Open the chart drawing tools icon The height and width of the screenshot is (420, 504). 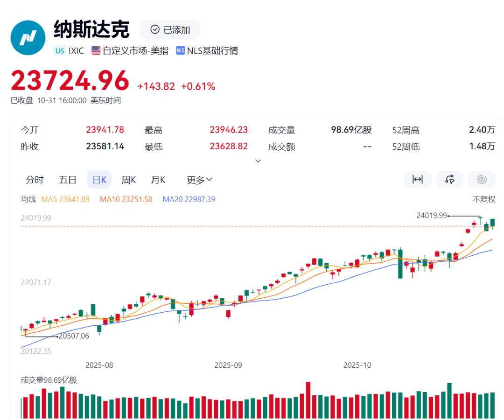[x=450, y=179]
